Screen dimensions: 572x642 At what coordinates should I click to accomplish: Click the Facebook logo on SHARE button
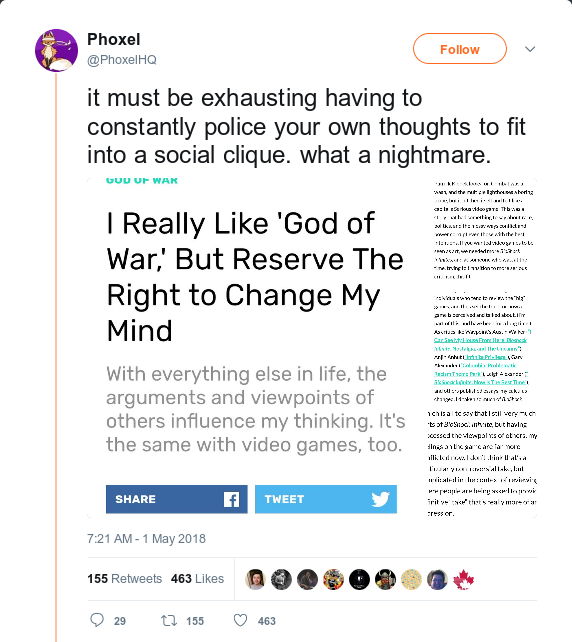click(x=231, y=499)
